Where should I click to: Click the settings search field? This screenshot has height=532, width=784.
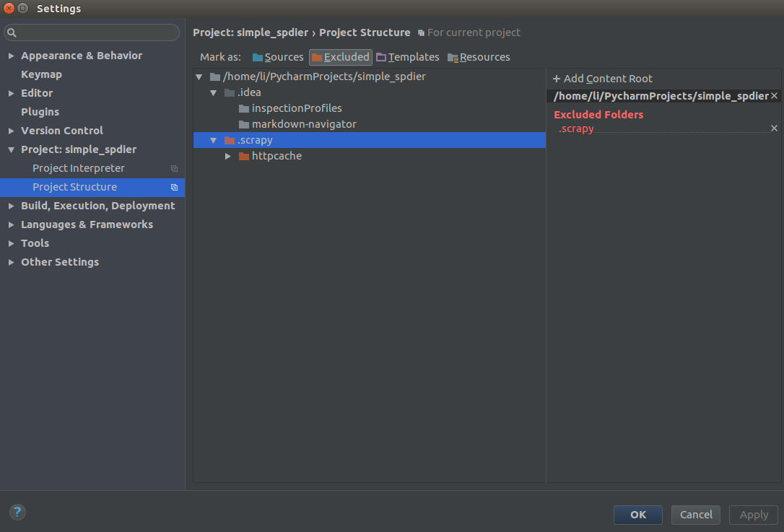click(92, 32)
